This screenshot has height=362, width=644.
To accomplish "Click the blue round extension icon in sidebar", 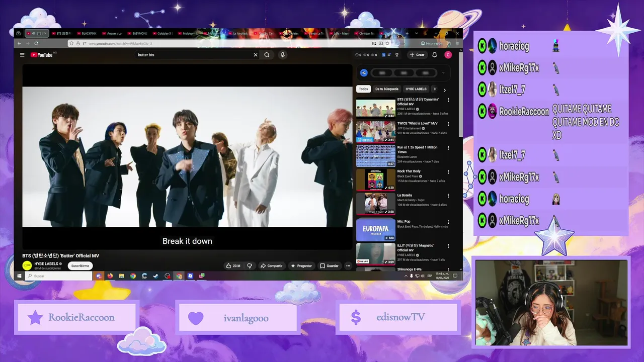I will pos(364,73).
